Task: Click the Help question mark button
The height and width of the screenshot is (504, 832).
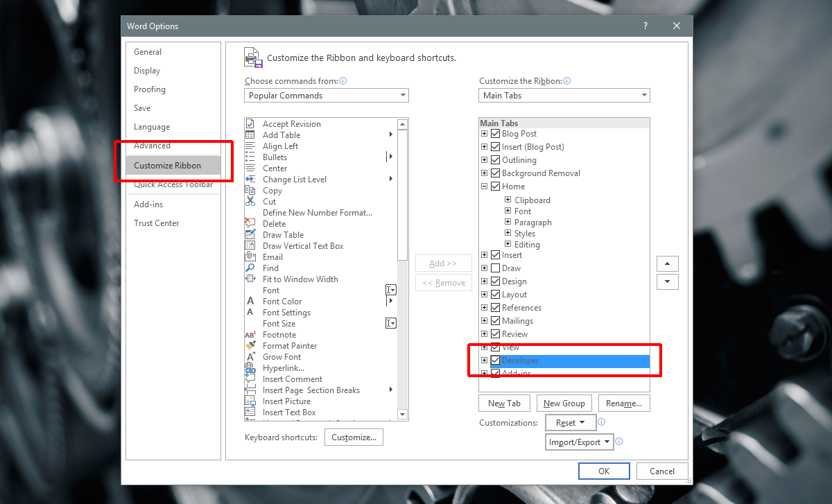Action: [x=645, y=26]
